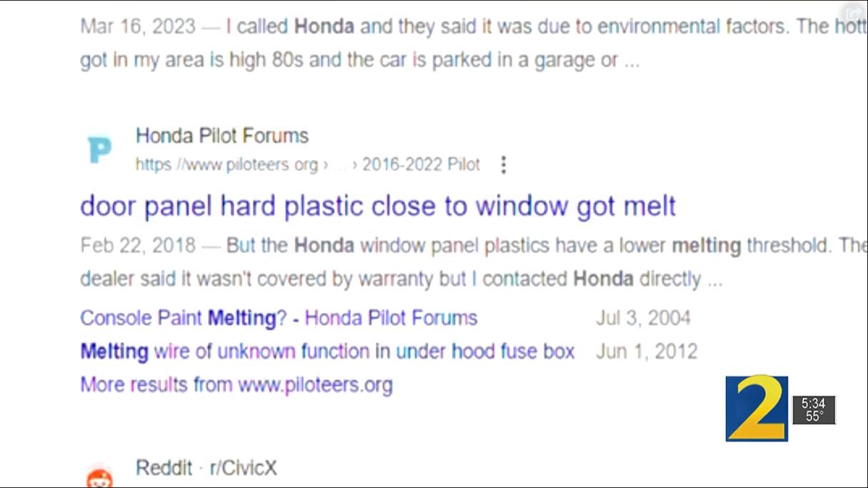
Task: Click the Reddit logo icon
Action: click(99, 478)
